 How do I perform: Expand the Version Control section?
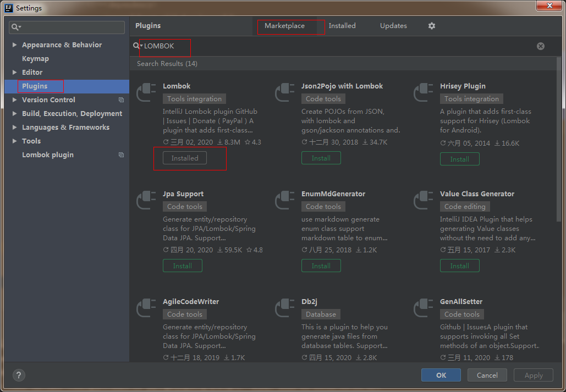coord(15,100)
